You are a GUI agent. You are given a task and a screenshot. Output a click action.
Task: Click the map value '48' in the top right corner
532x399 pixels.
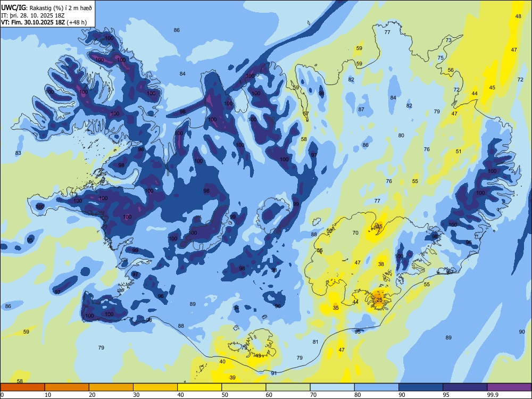pos(518,16)
